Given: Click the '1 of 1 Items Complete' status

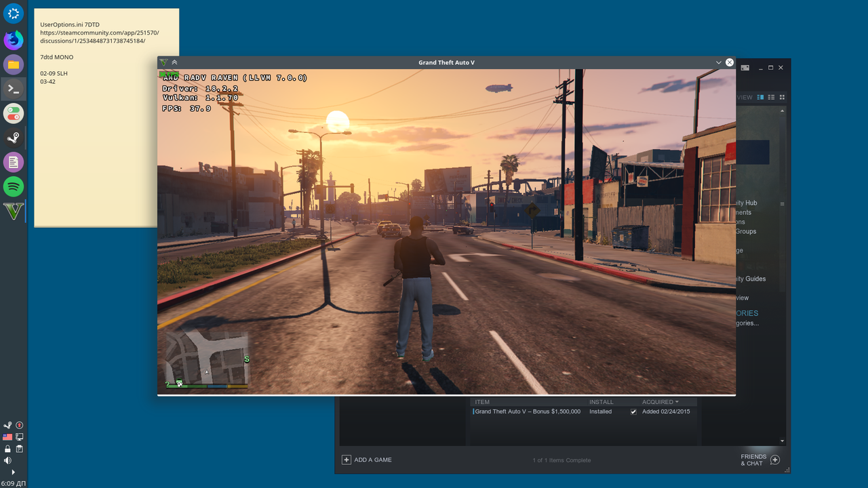Looking at the screenshot, I should [561, 460].
